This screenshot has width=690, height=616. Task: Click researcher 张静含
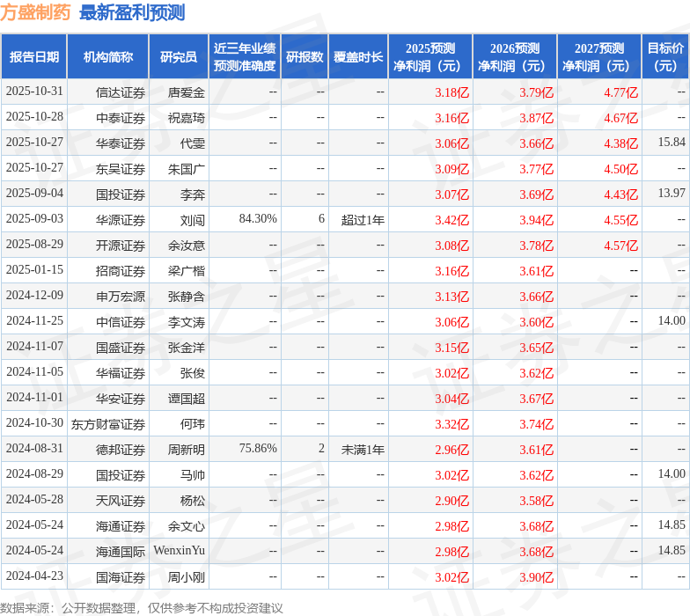(x=187, y=297)
